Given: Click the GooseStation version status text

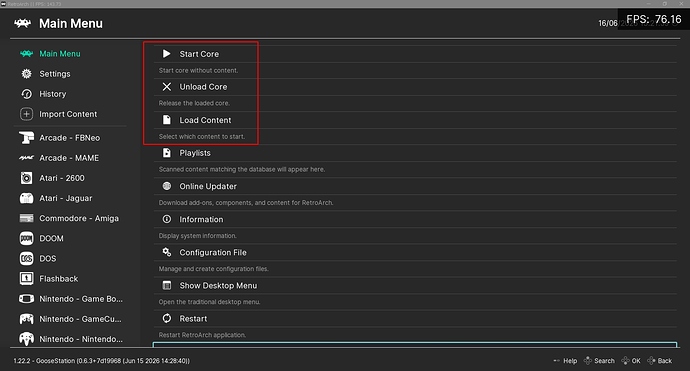Looking at the screenshot, I should click(102, 361).
